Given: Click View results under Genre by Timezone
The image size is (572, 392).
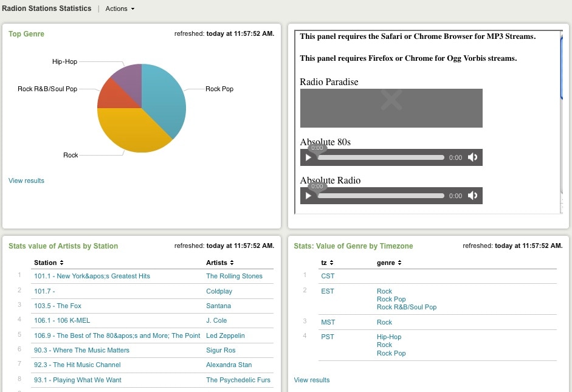Looking at the screenshot, I should [x=312, y=380].
